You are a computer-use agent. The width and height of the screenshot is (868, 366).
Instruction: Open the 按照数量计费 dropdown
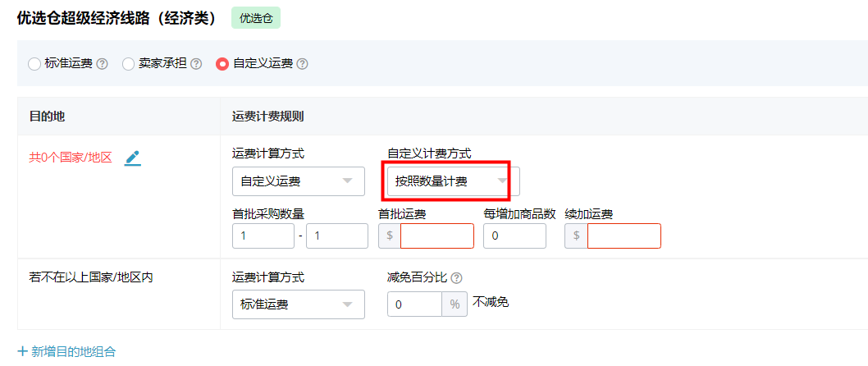click(x=453, y=181)
